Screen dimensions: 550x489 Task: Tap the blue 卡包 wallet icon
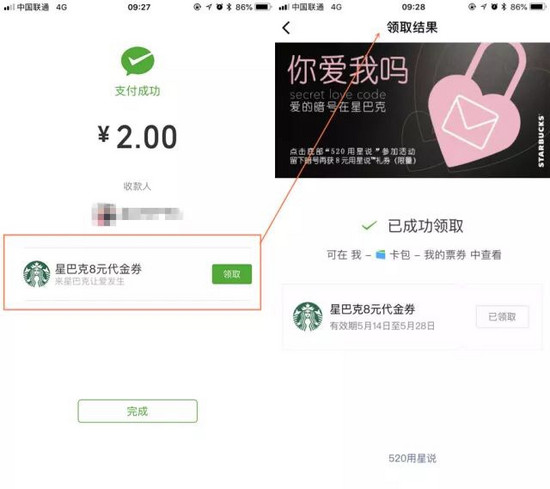380,255
